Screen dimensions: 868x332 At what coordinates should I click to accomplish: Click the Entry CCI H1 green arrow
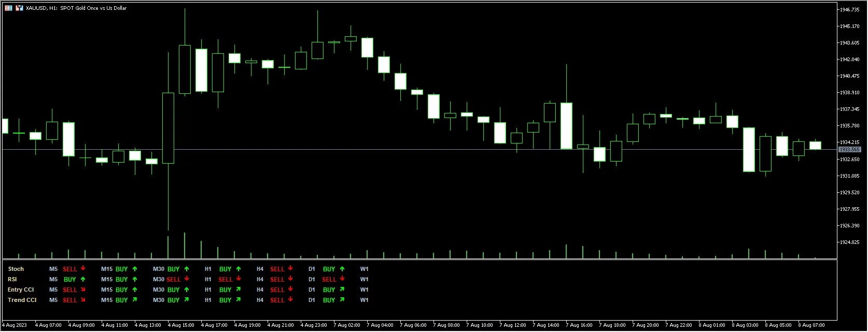239,290
